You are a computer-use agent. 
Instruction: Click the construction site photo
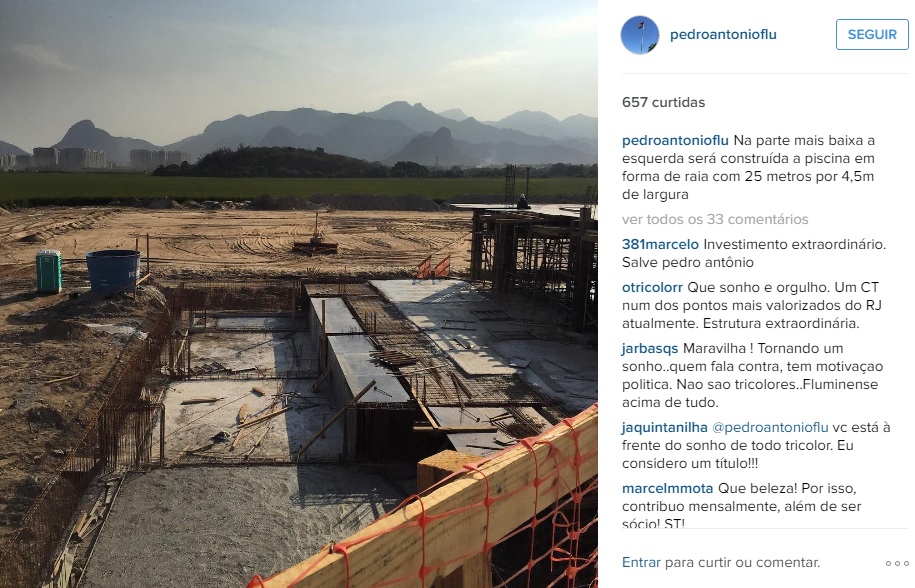click(x=299, y=294)
